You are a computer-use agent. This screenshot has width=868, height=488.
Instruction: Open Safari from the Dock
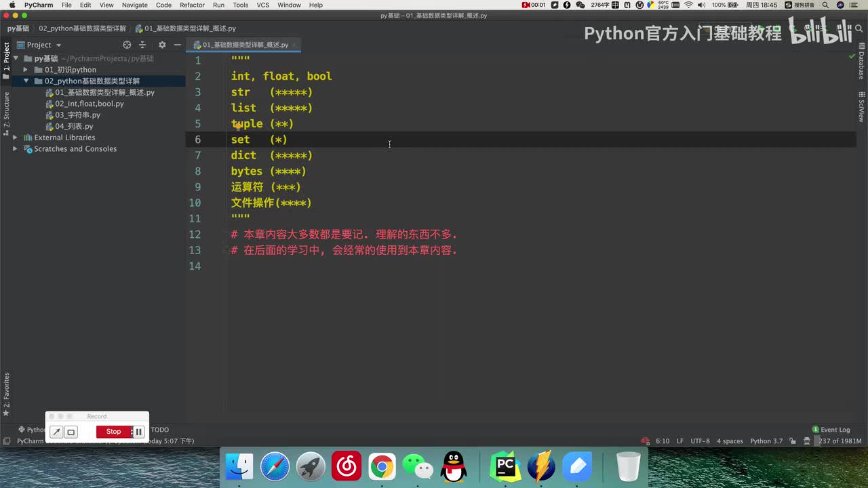pyautogui.click(x=275, y=467)
